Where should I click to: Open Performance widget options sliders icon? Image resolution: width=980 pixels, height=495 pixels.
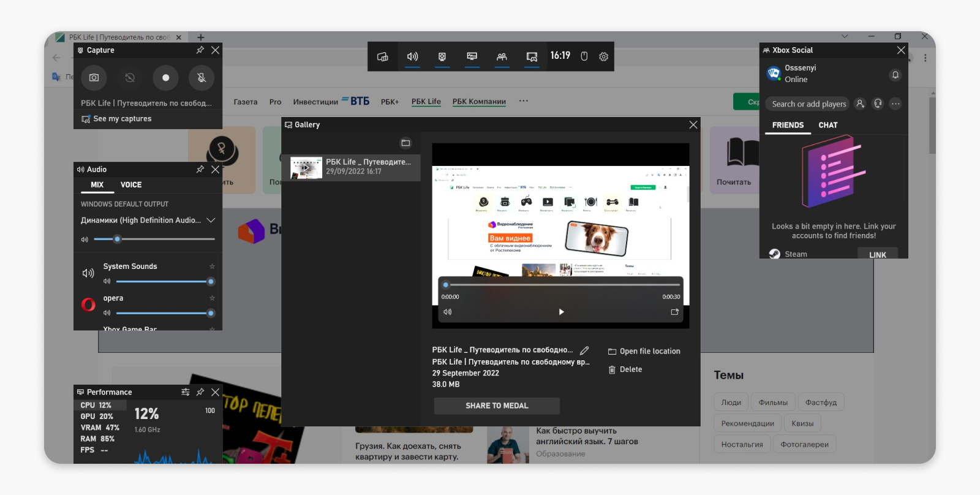[x=186, y=392]
